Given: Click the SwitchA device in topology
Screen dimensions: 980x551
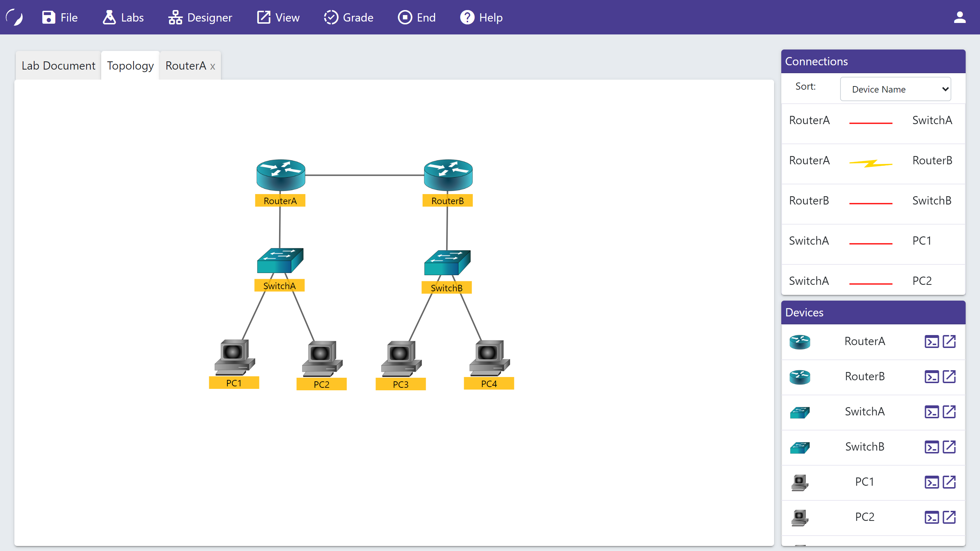Looking at the screenshot, I should click(280, 261).
